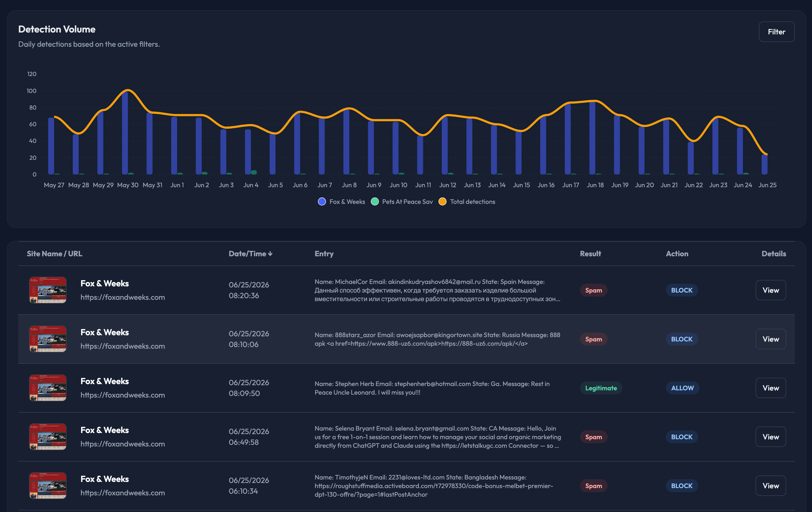The width and height of the screenshot is (812, 512).
Task: Click Spam badge in the 888starz_azor row
Action: pos(593,339)
